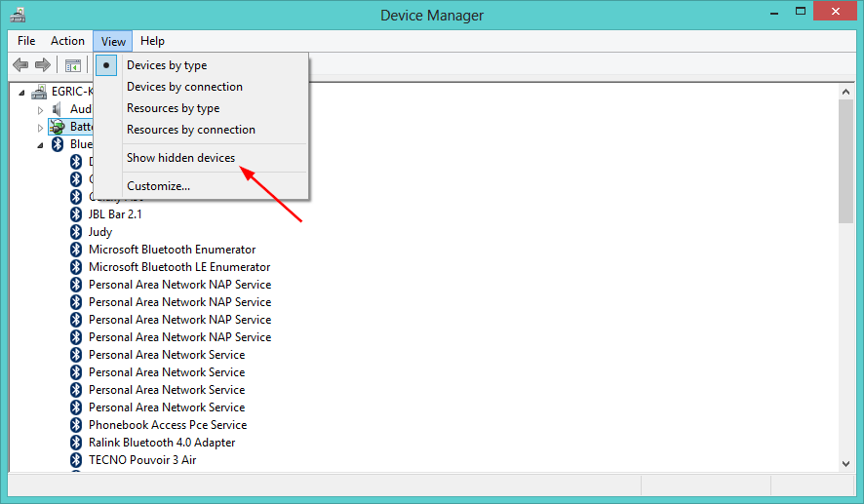Screen dimensions: 864x504
Task: Select Microsoft Bluetooth Enumerator
Action: point(172,250)
